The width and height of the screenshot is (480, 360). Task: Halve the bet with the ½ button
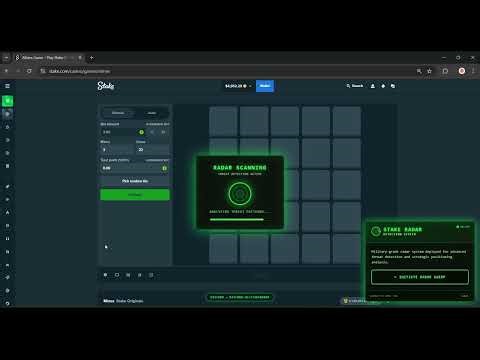pos(152,132)
